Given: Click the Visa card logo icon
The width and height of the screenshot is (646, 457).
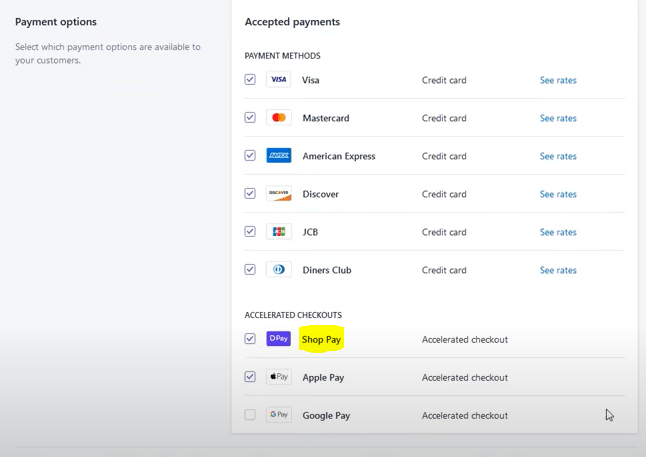Looking at the screenshot, I should coord(279,80).
